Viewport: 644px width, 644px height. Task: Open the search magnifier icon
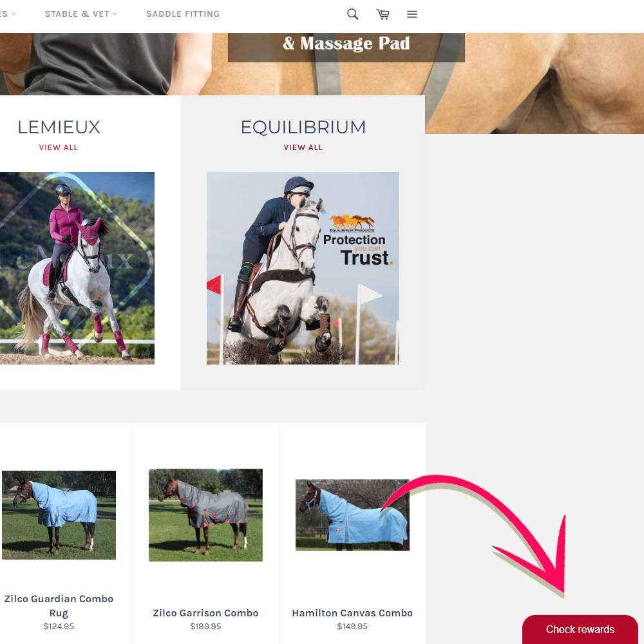pyautogui.click(x=352, y=14)
